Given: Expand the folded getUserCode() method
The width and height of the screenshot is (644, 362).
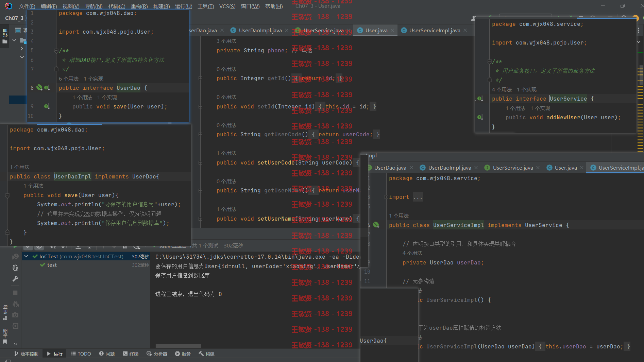Looking at the screenshot, I should pyautogui.click(x=201, y=135).
